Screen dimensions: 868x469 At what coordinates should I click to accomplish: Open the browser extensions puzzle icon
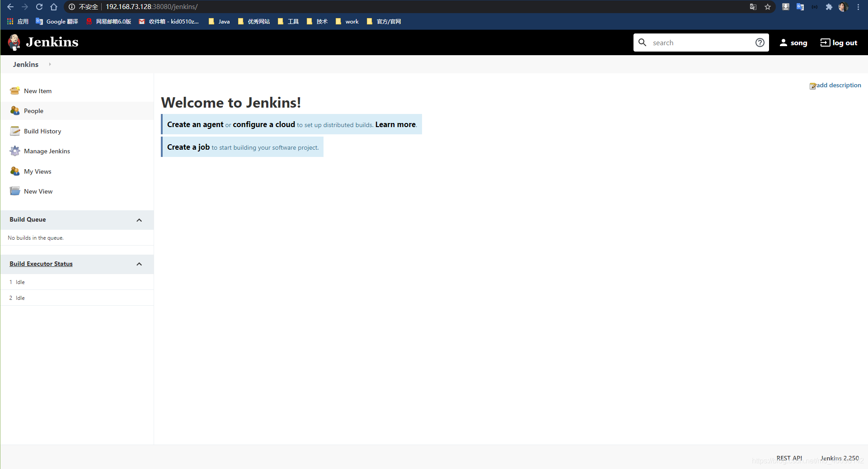pos(829,7)
